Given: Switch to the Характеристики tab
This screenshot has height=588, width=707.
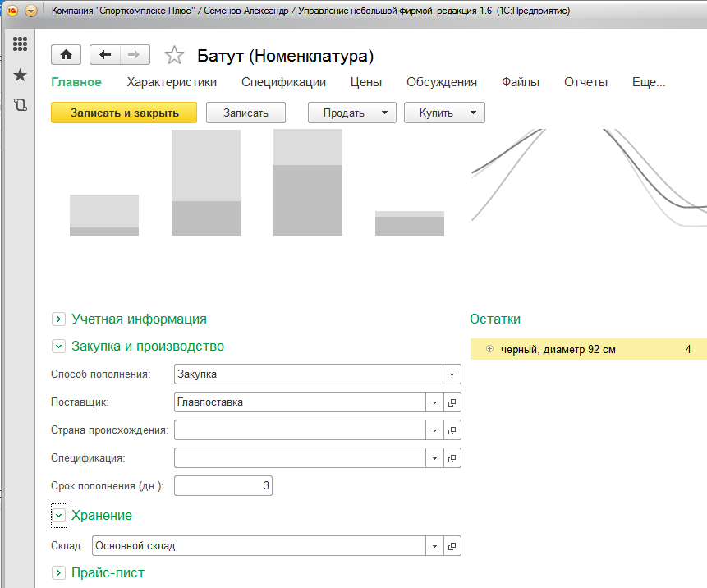Looking at the screenshot, I should (x=172, y=82).
